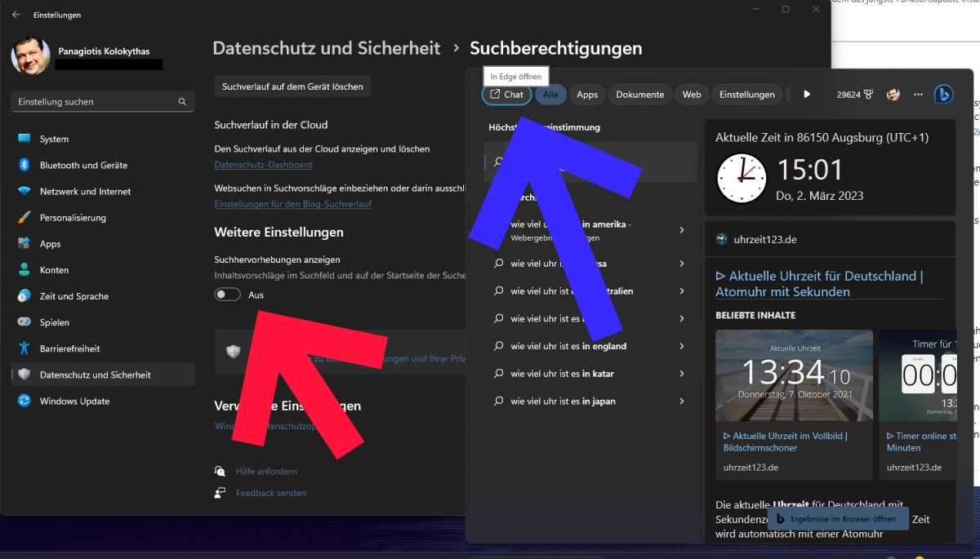Click the magnifier in Einstellung suchen box
Screen dimensions: 980x559
point(182,102)
